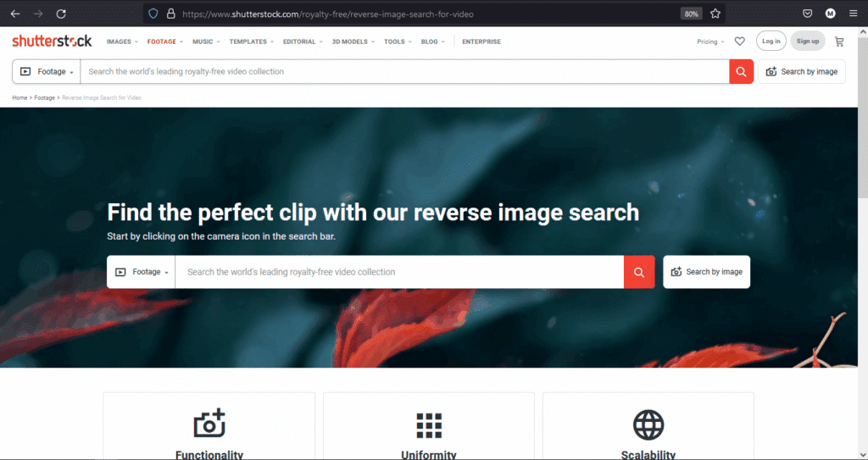868x460 pixels.
Task: Click the Sign up button
Action: (x=808, y=41)
